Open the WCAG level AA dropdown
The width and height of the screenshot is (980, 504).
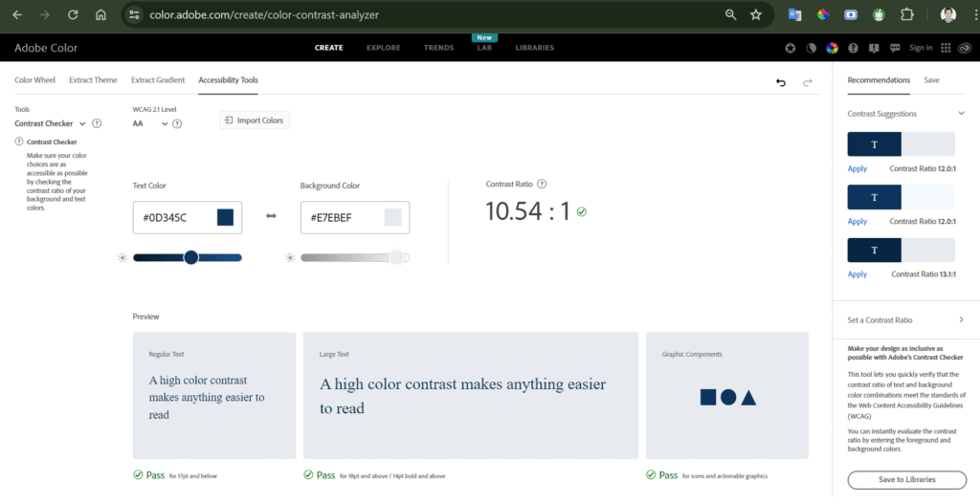150,123
